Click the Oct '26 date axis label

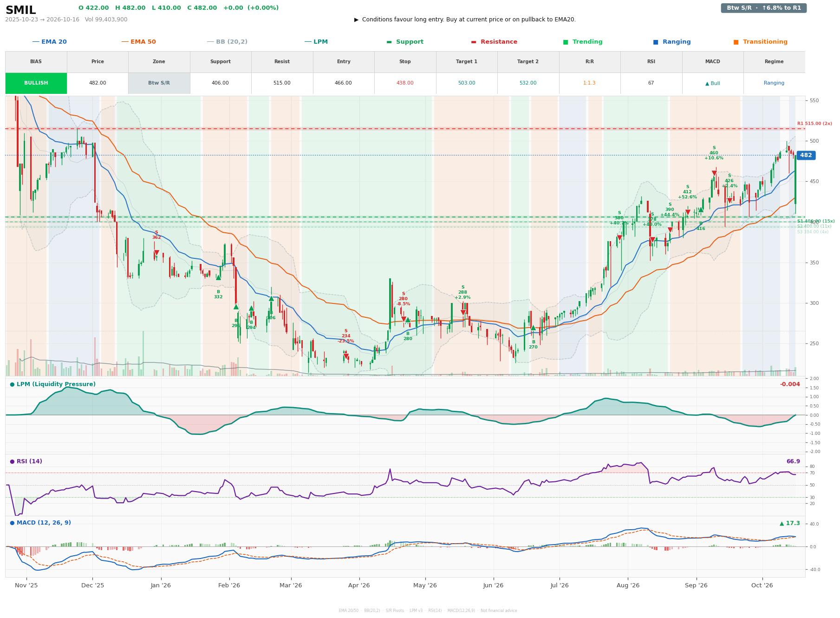point(762,585)
